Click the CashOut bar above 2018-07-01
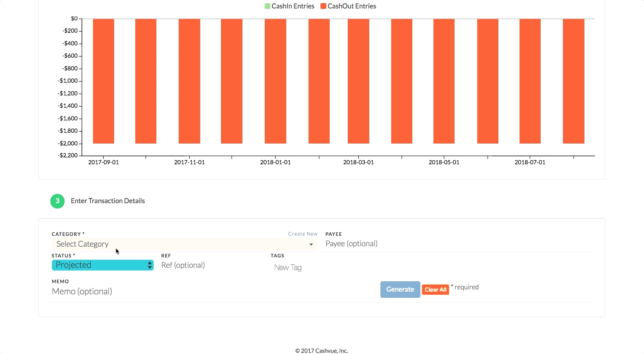This screenshot has width=644, height=354. (x=530, y=81)
